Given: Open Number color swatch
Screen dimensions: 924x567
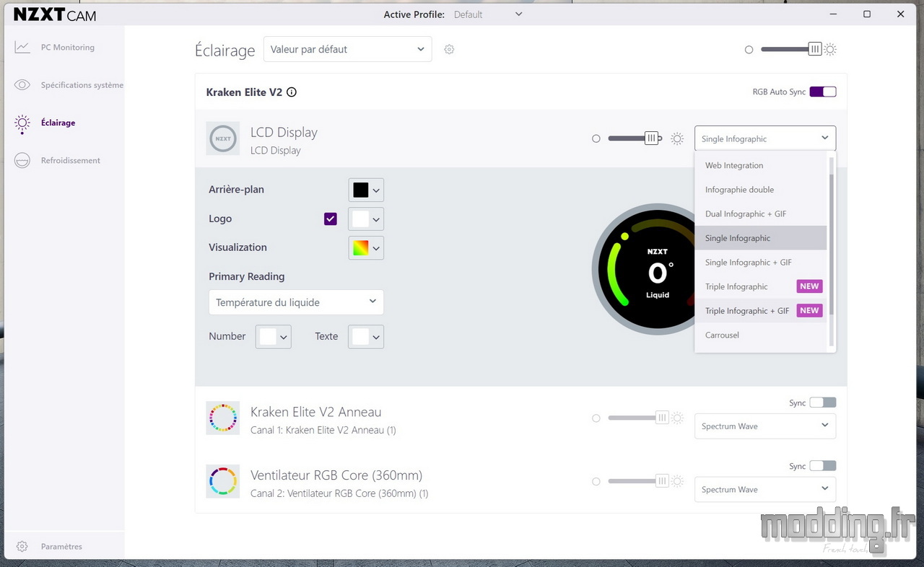Looking at the screenshot, I should 274,336.
